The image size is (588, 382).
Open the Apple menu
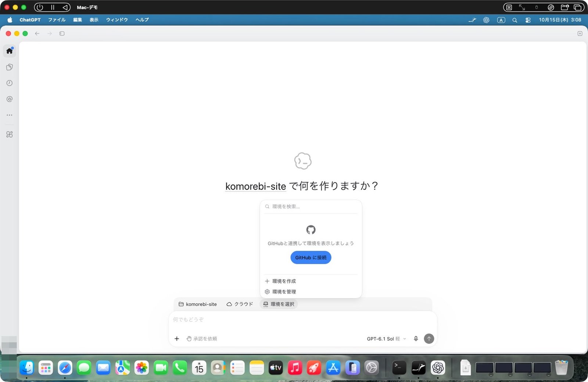point(10,20)
